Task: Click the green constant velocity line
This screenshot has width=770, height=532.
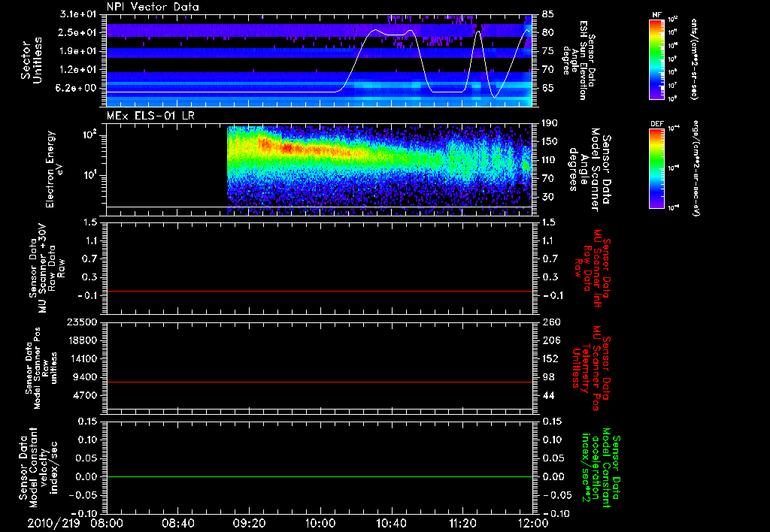Action: [x=320, y=477]
